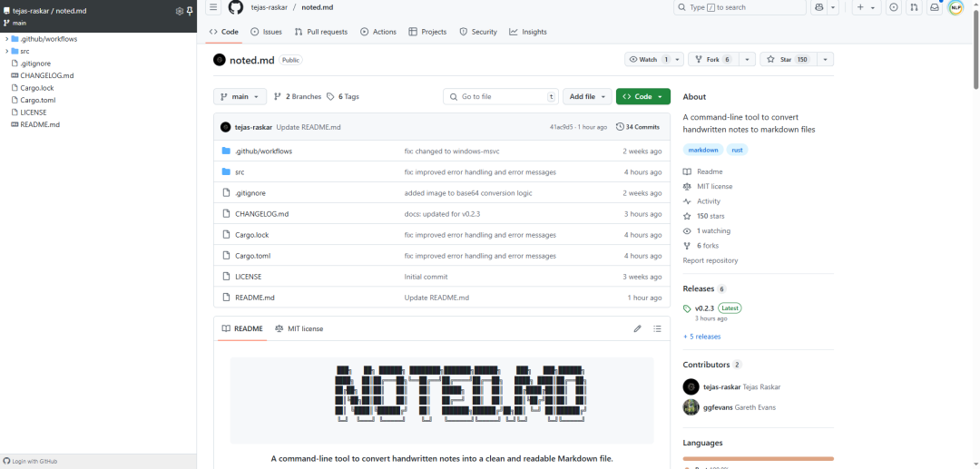Viewport: 980px width, 469px height.
Task: Open commit hash 41ac9d5
Action: click(x=562, y=127)
